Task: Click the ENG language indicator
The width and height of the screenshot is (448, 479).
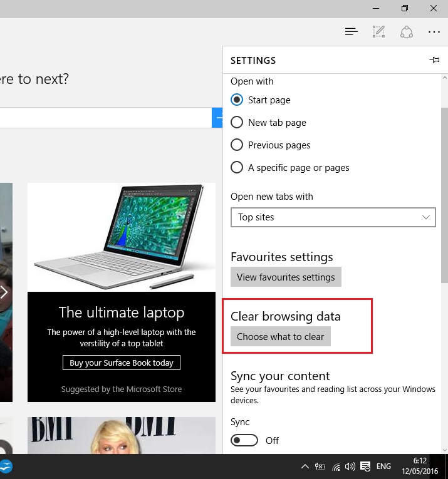Action: click(x=383, y=466)
